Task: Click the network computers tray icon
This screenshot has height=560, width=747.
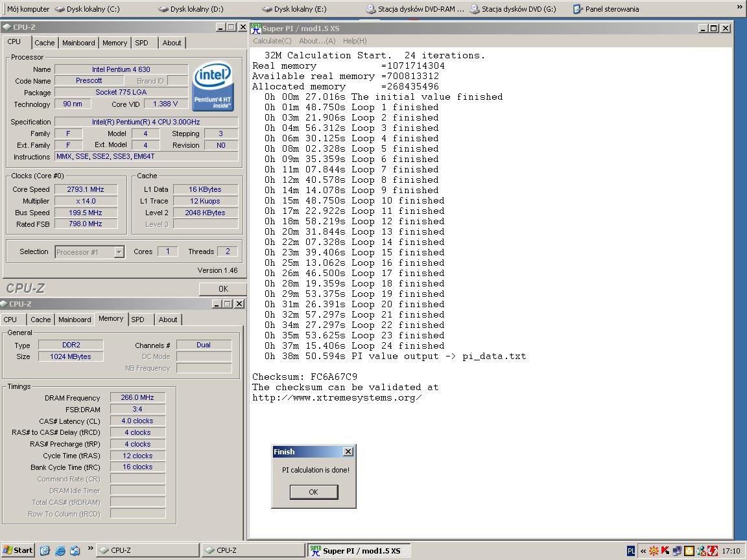Action: 677,551
